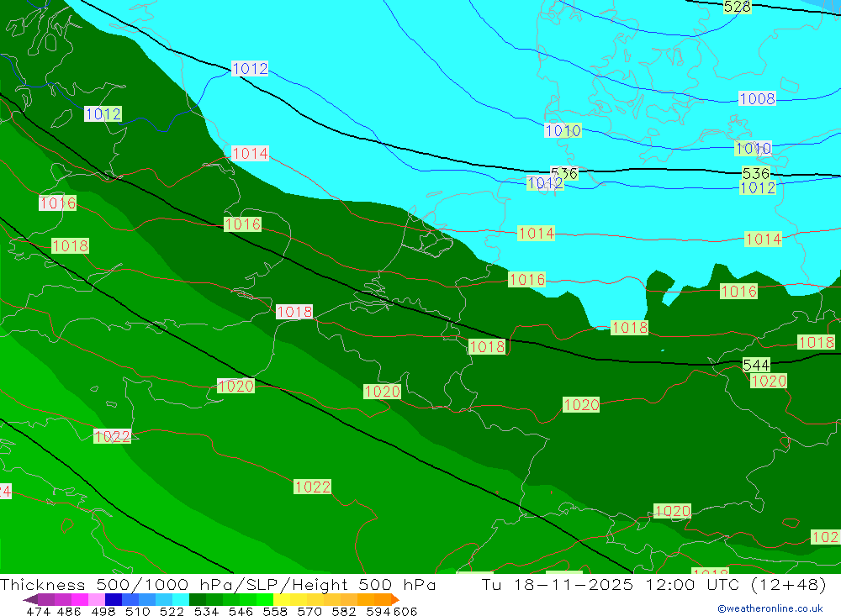
Task: Click the 534 legend value
Action: click(x=206, y=611)
